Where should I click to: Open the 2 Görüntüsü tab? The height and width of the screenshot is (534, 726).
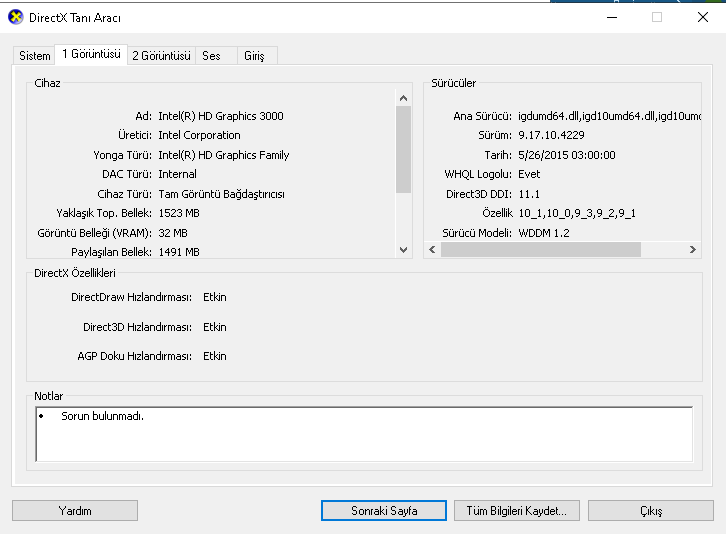pos(161,56)
